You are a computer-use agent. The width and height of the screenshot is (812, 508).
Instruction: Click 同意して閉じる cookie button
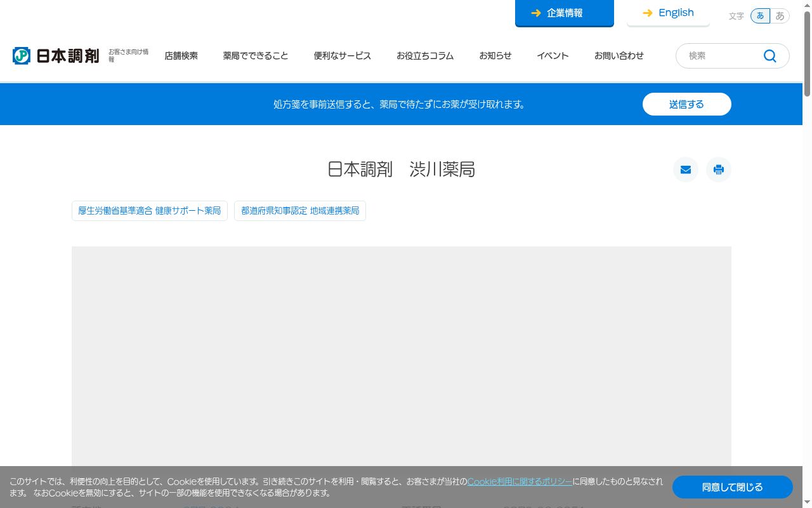[733, 487]
